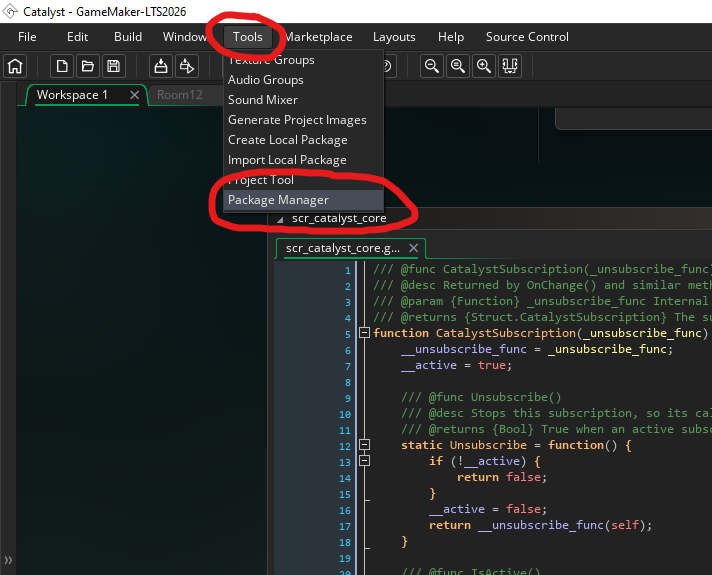Zoom in the workspace with magnifier plus

pos(484,66)
